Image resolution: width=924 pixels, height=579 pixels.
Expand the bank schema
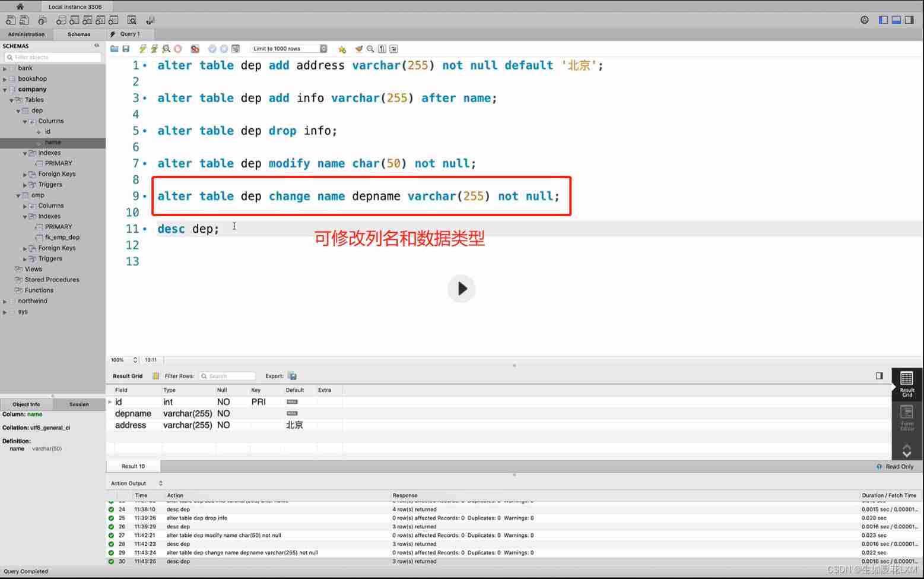click(5, 69)
